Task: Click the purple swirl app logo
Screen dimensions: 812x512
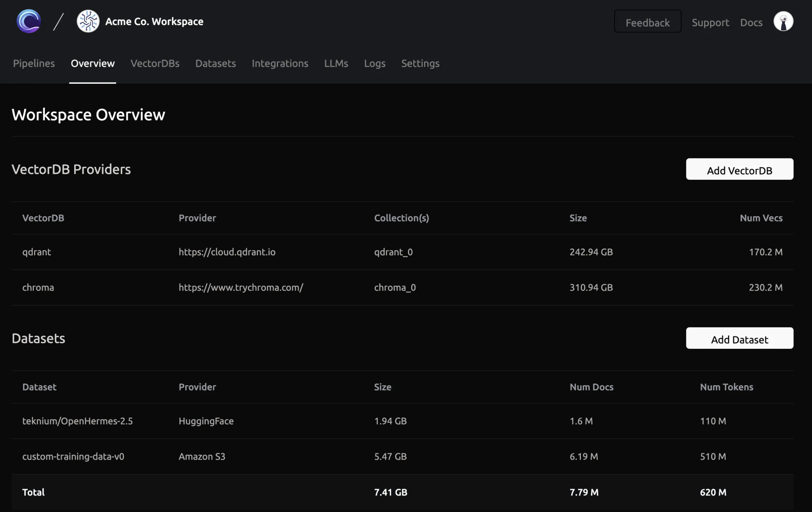Action: click(x=28, y=21)
